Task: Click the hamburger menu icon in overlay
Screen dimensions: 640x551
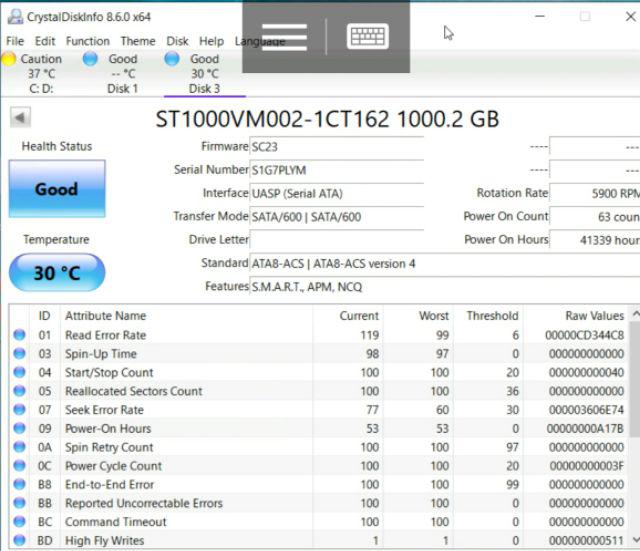Action: pyautogui.click(x=283, y=37)
